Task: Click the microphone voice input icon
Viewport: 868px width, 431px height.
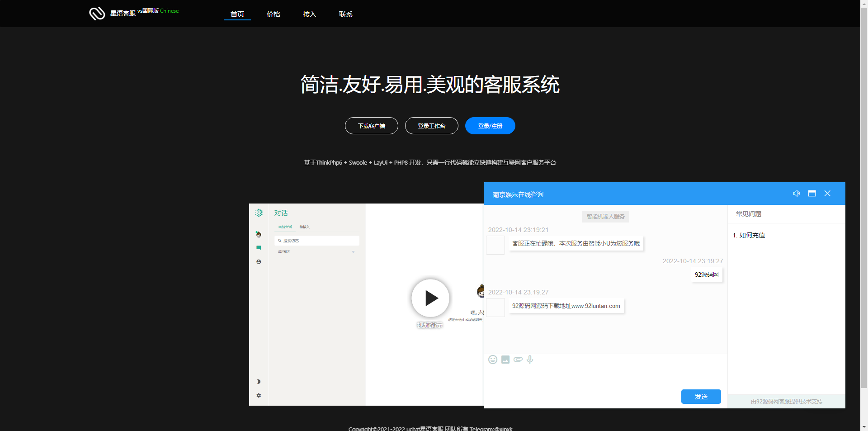Action: pyautogui.click(x=530, y=360)
